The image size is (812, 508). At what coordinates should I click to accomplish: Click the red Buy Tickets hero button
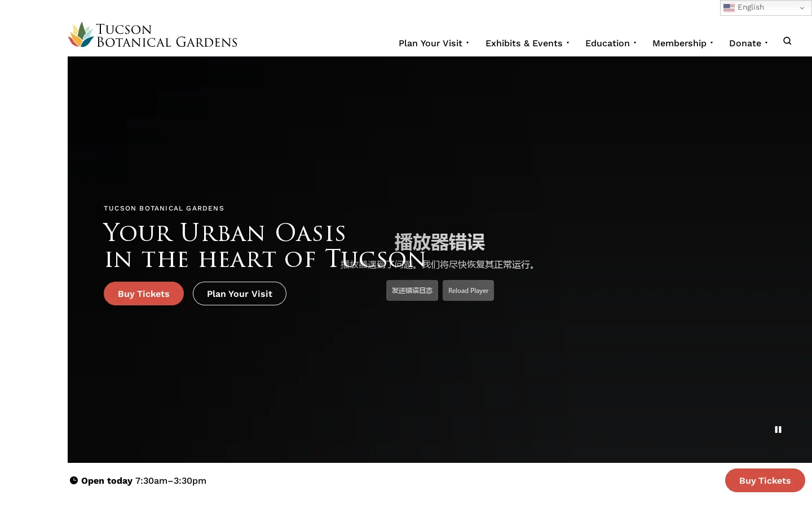(144, 294)
